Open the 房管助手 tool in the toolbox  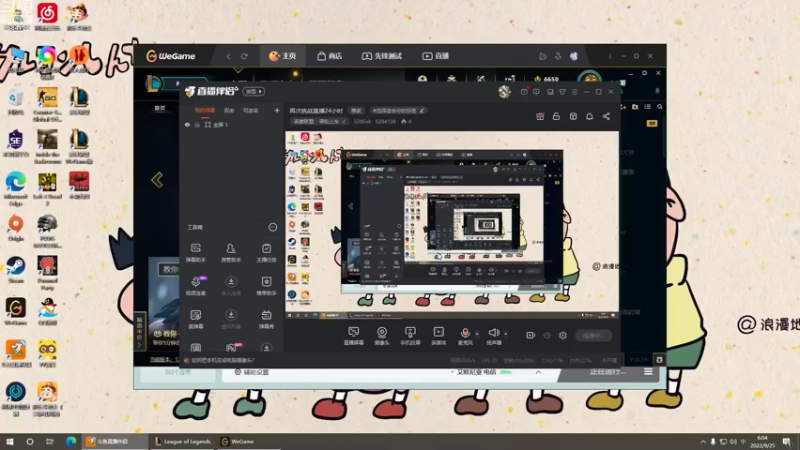pyautogui.click(x=231, y=253)
